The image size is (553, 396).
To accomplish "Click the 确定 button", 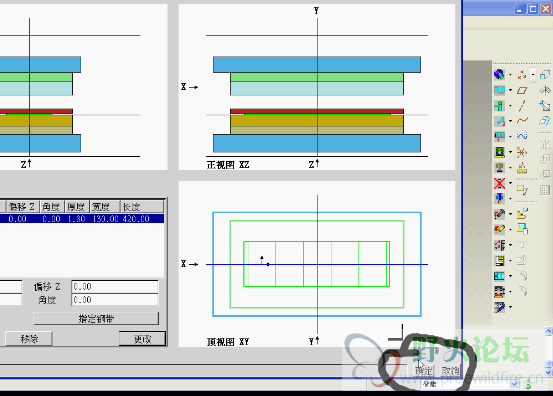I will pyautogui.click(x=423, y=371).
